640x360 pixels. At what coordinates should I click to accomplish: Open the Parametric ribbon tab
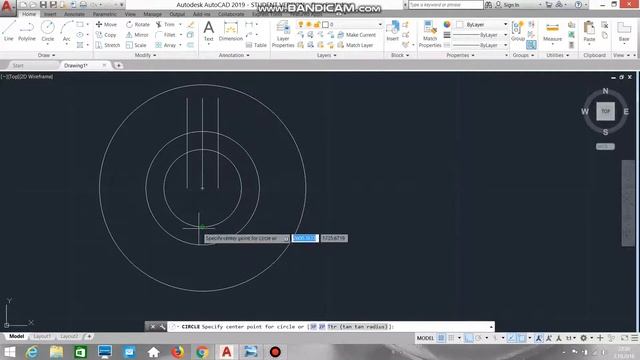[104, 14]
